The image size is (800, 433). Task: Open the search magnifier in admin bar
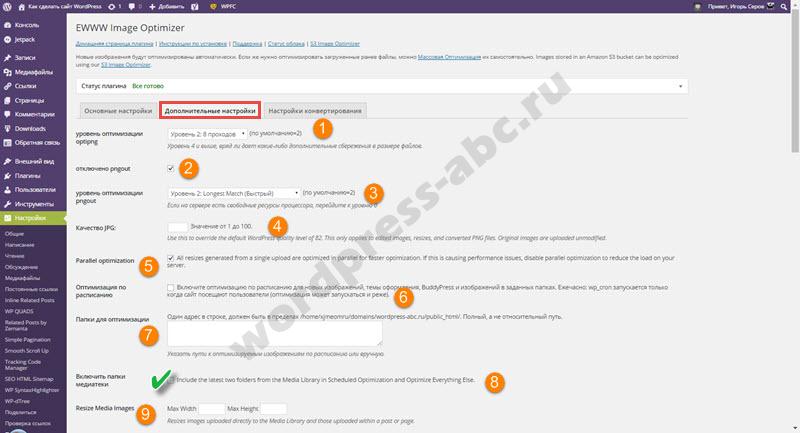[x=784, y=7]
